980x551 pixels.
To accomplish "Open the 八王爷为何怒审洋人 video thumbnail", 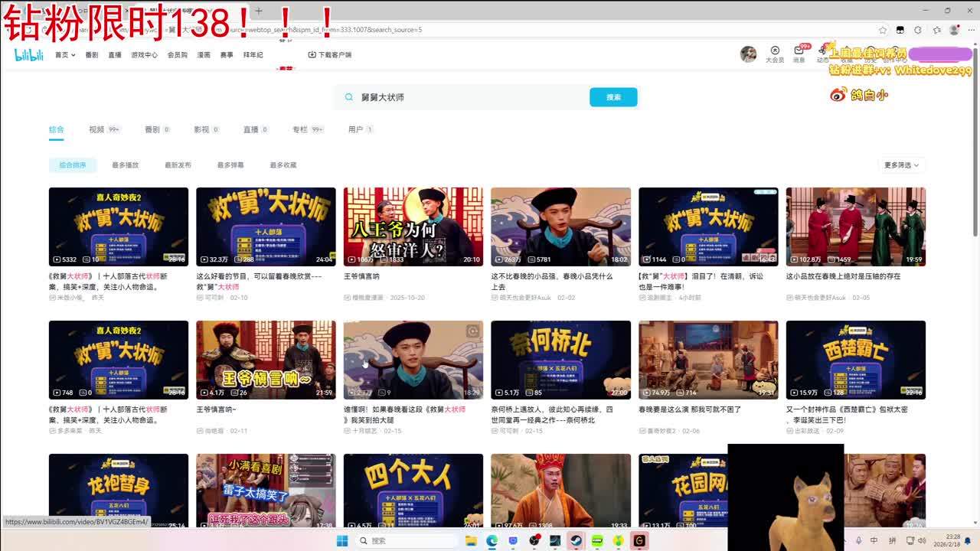I will (413, 227).
